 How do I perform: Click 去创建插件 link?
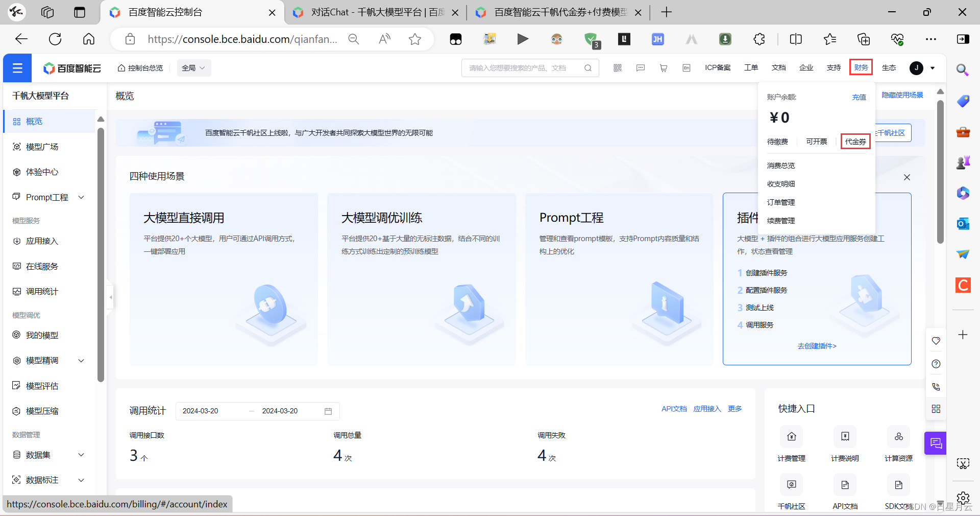(817, 346)
